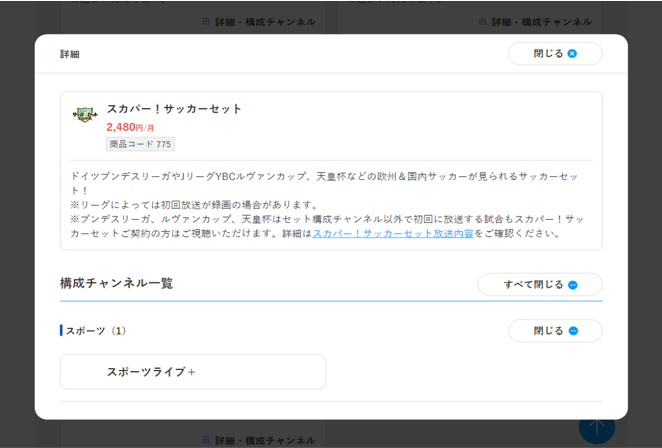This screenshot has width=662, height=448.
Task: Click the スカパー!サッカーセット title
Action: [x=174, y=109]
